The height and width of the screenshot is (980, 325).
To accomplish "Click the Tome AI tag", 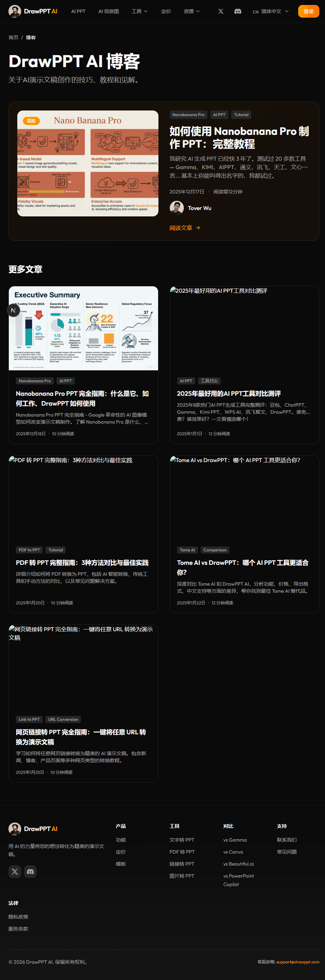I will point(187,550).
